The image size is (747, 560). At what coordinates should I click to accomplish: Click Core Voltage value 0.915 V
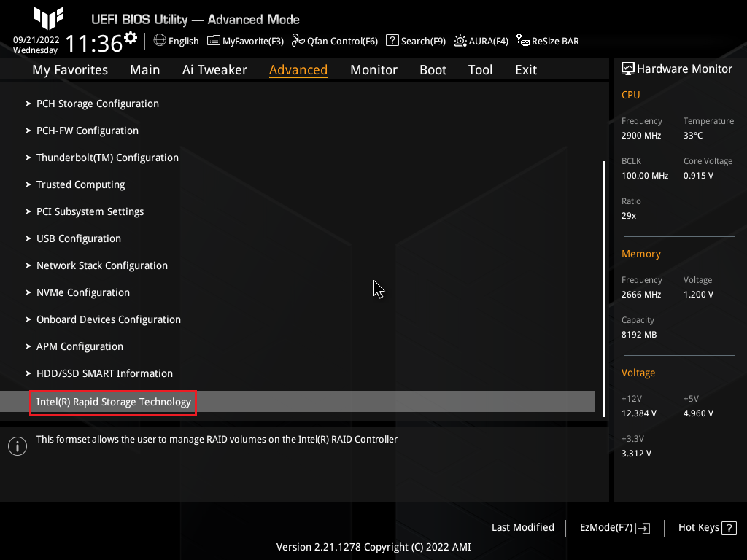pos(698,176)
